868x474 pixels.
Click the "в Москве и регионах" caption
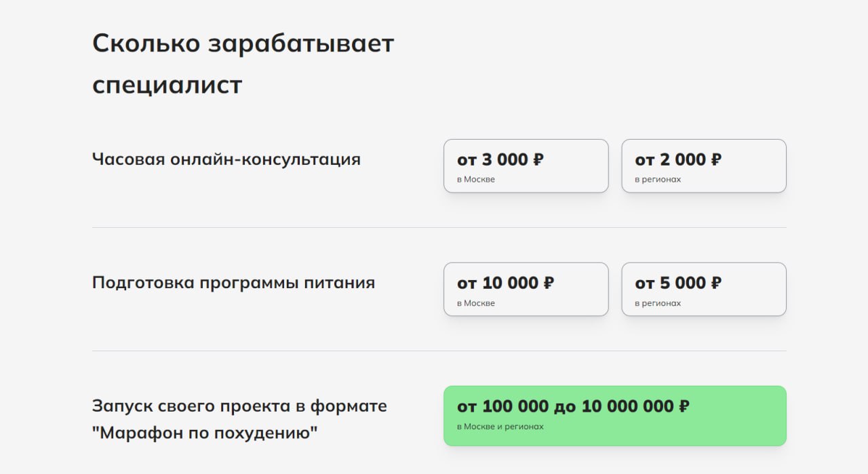point(500,427)
